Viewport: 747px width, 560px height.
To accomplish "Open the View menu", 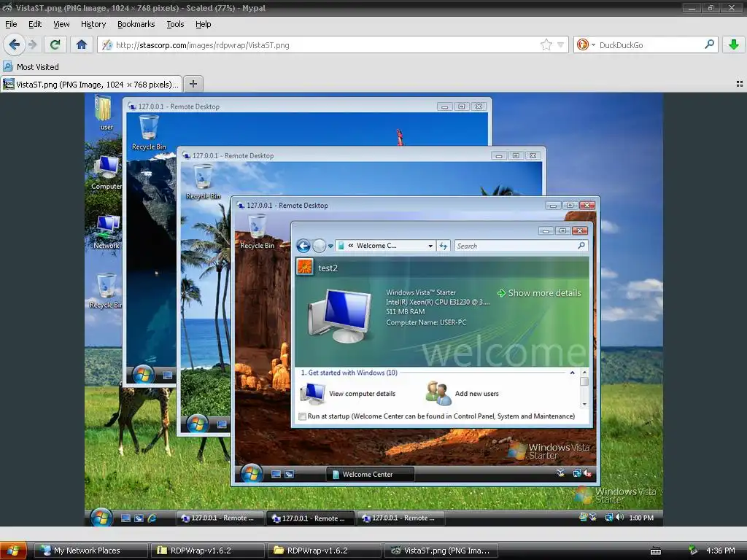I will point(61,24).
